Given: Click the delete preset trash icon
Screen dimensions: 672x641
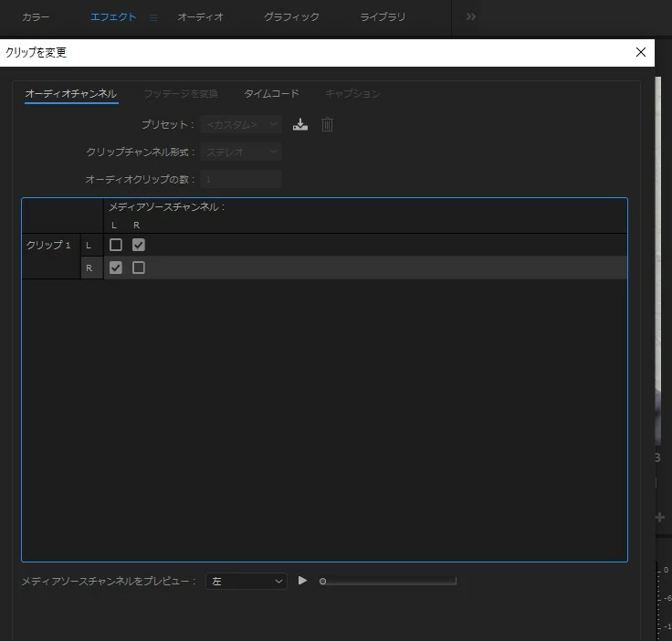Looking at the screenshot, I should [x=327, y=125].
